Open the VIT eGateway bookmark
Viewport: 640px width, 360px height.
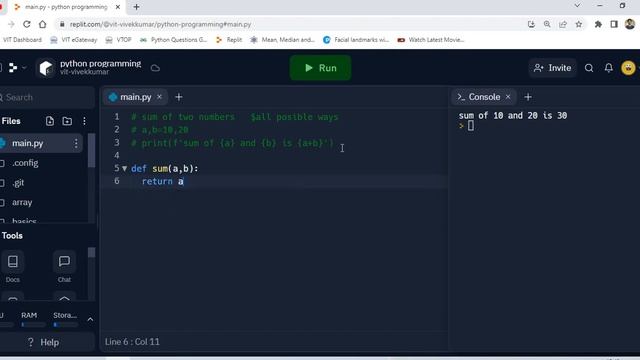click(74, 40)
